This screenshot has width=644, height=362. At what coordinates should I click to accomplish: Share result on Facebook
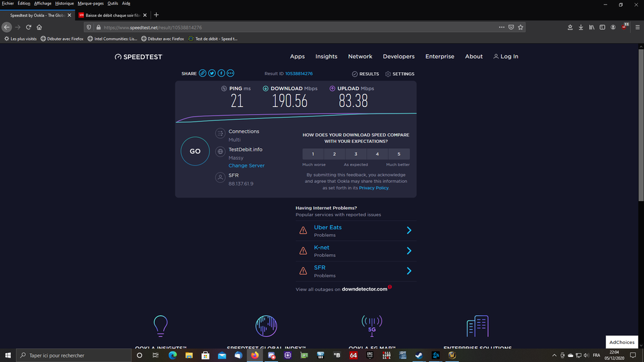coord(221,73)
